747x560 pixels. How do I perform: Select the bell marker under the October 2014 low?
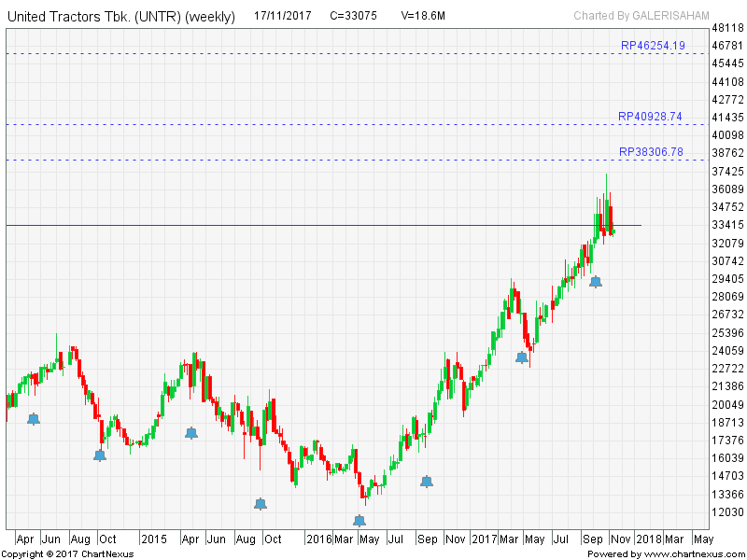coord(100,455)
